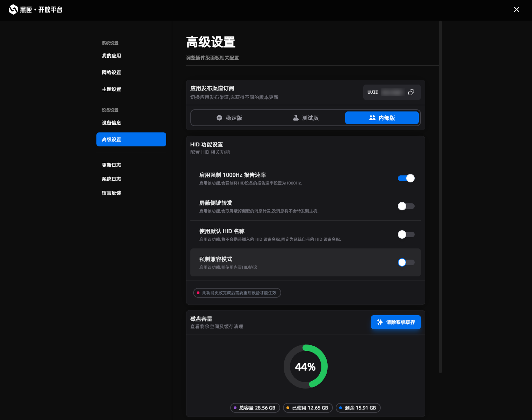Click the orange dot beside 已使用

[287, 408]
